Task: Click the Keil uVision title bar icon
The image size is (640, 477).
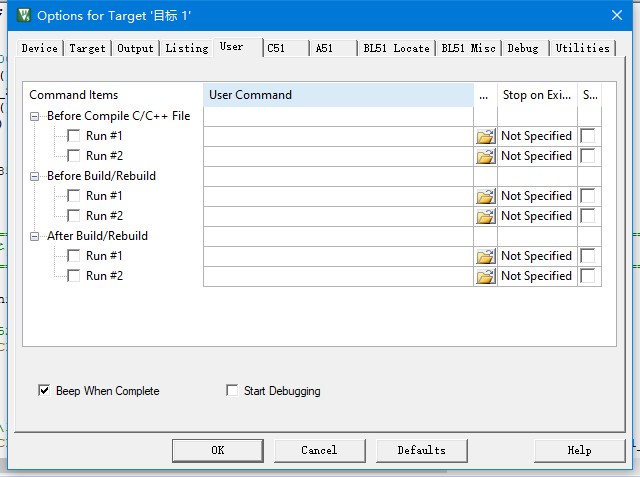Action: (24, 16)
